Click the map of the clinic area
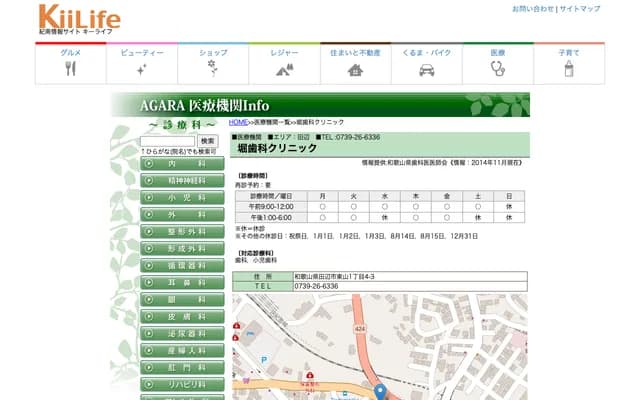The width and height of the screenshot is (640, 400). coord(380,347)
